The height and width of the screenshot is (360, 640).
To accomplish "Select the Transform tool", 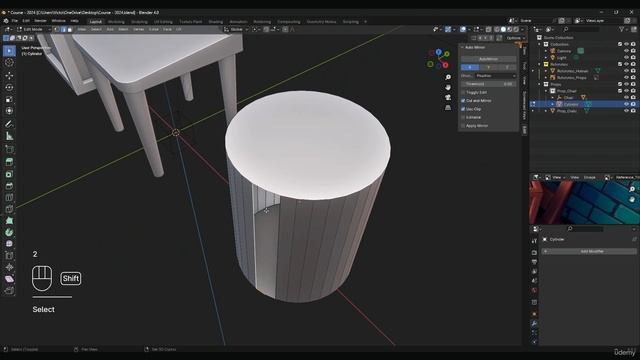I will pyautogui.click(x=9, y=111).
